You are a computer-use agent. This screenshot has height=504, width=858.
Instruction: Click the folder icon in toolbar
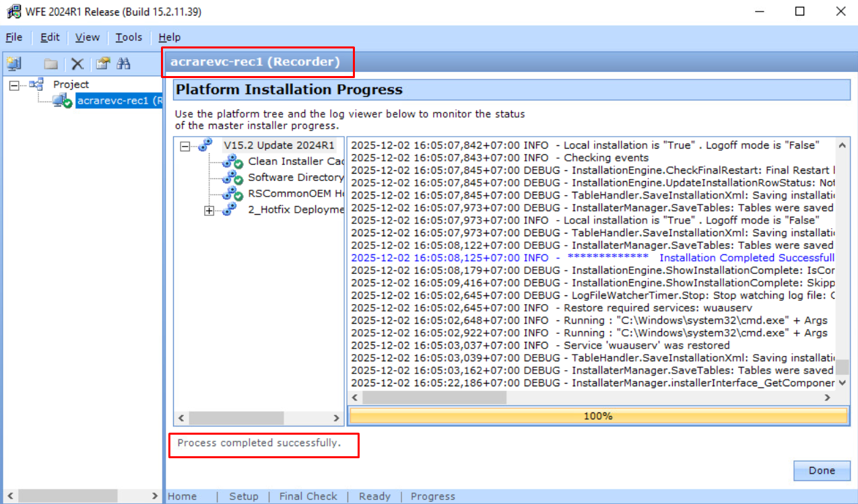(x=51, y=64)
